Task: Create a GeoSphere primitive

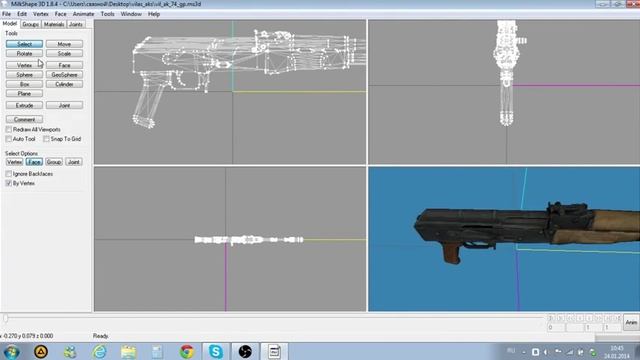Action: coord(64,75)
